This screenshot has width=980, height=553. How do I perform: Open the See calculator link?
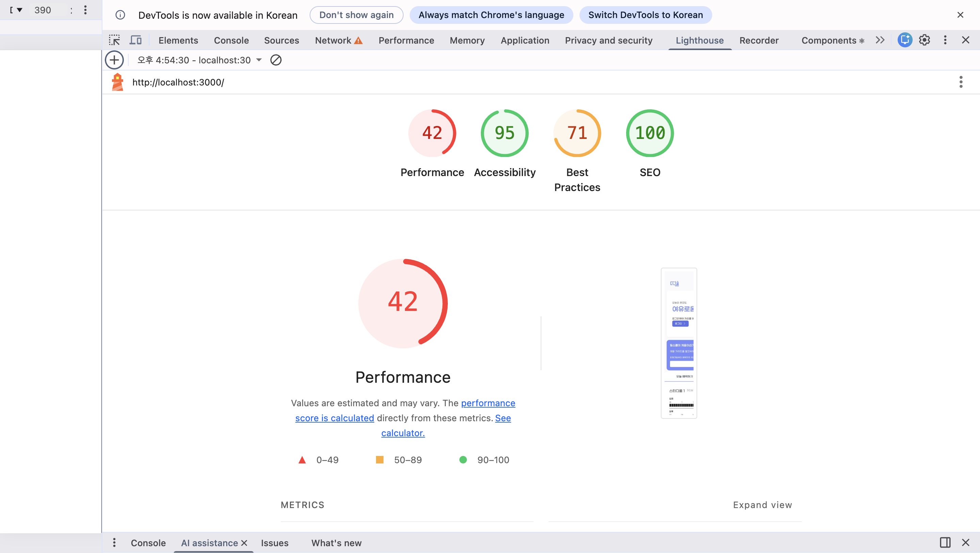tap(403, 433)
